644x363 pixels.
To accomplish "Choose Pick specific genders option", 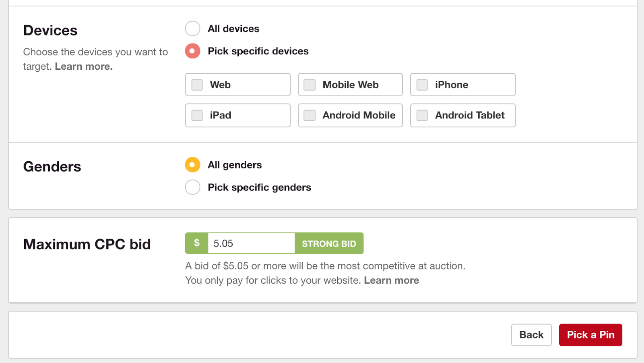I will click(192, 187).
